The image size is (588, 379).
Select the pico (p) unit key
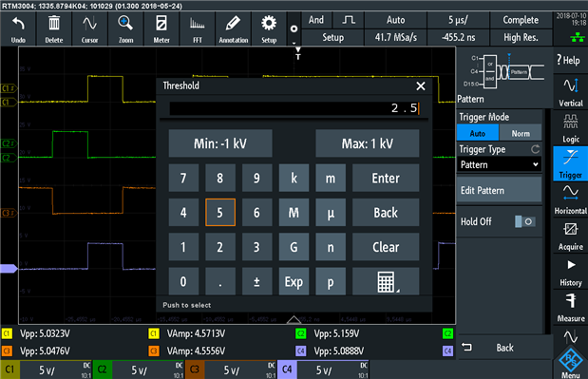(x=331, y=281)
